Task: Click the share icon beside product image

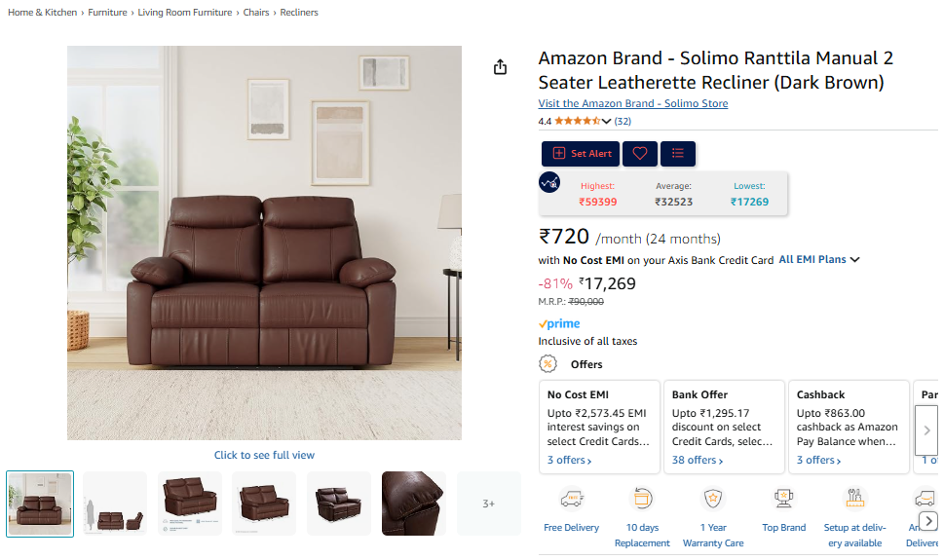Action: click(x=500, y=67)
